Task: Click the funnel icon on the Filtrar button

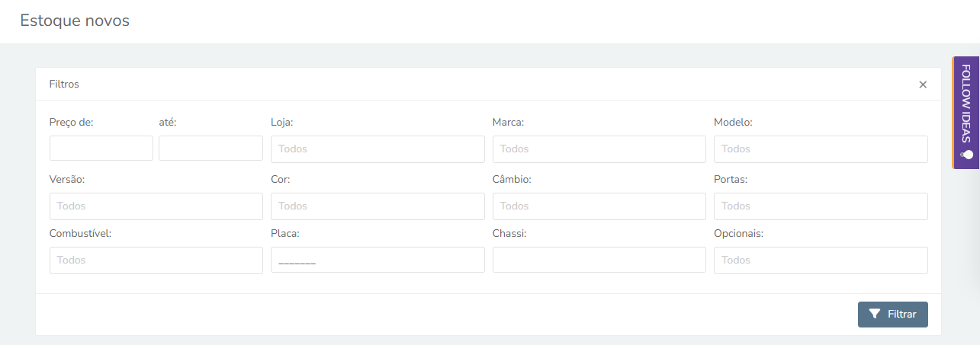Action: 875,314
